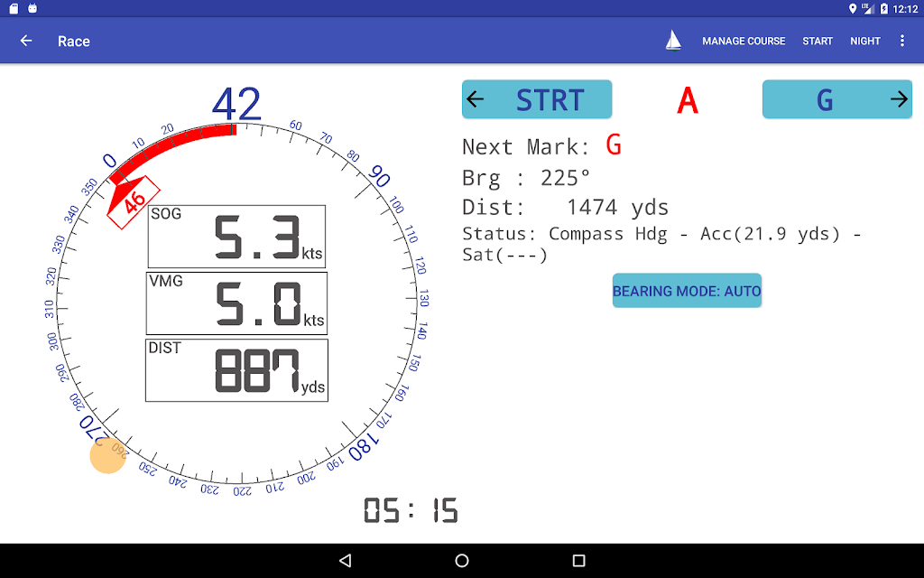The image size is (924, 578).
Task: Open Manage Course menu item
Action: pos(744,41)
